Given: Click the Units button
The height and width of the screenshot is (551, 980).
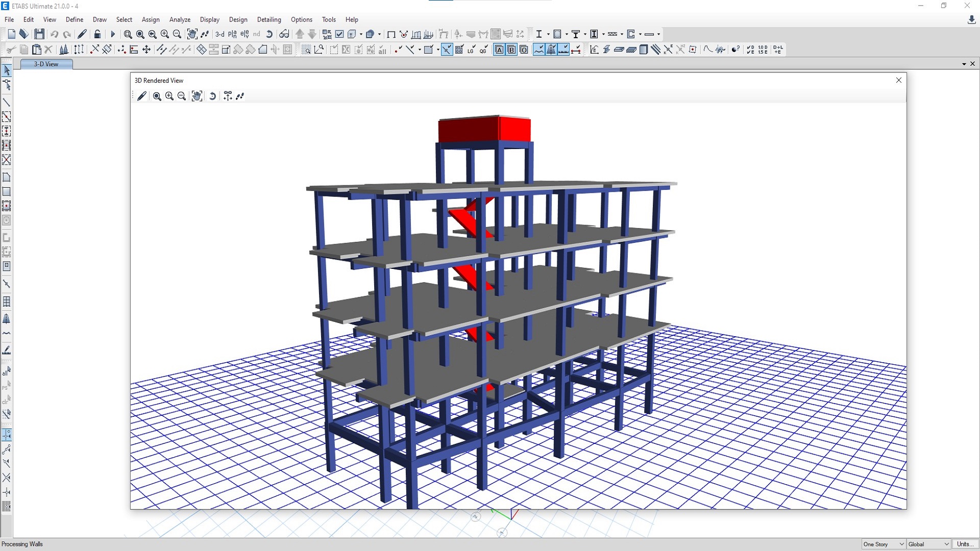Looking at the screenshot, I should 964,544.
